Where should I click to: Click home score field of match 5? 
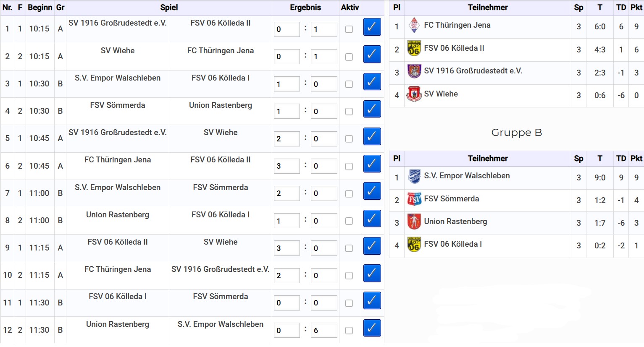tap(287, 139)
